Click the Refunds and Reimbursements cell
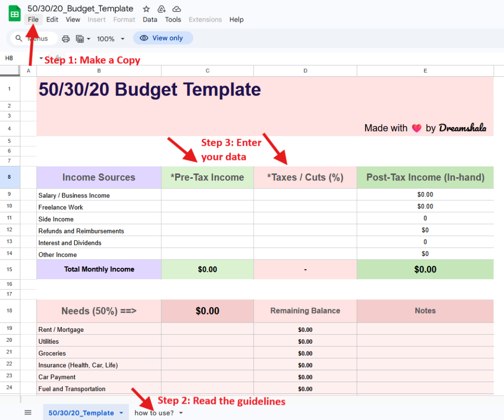This screenshot has width=504, height=420. click(99, 230)
